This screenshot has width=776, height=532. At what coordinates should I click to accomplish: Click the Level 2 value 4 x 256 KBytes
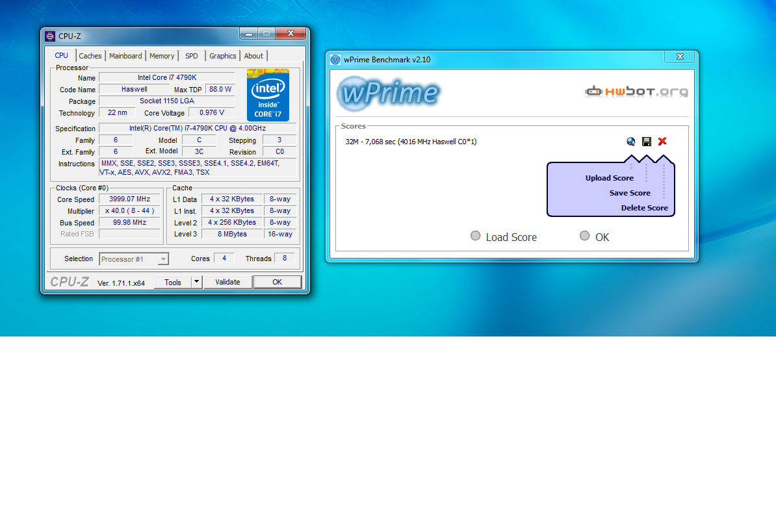(x=232, y=223)
